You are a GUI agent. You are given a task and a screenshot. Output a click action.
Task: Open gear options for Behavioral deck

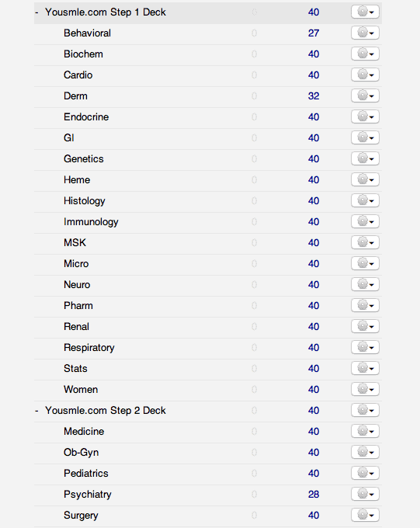pos(365,33)
